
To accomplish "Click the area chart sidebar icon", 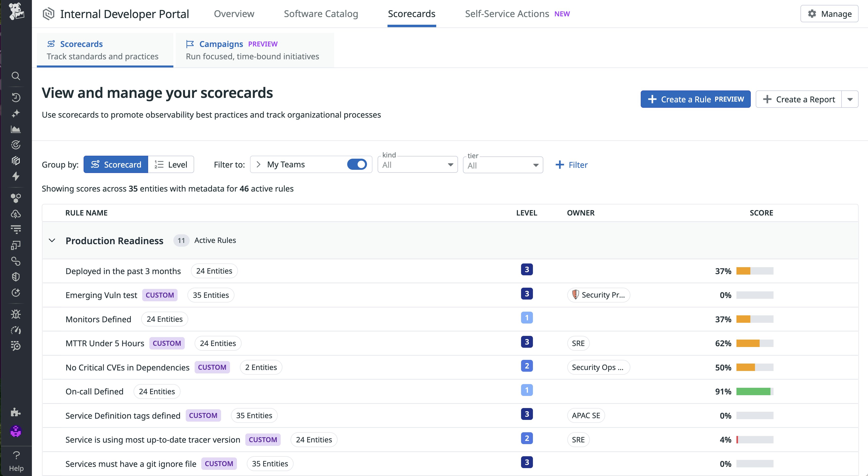I will 16,129.
